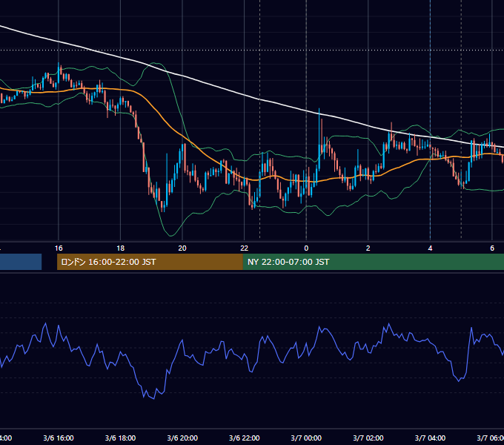Click the 0 hour label on price chart axis

point(306,248)
